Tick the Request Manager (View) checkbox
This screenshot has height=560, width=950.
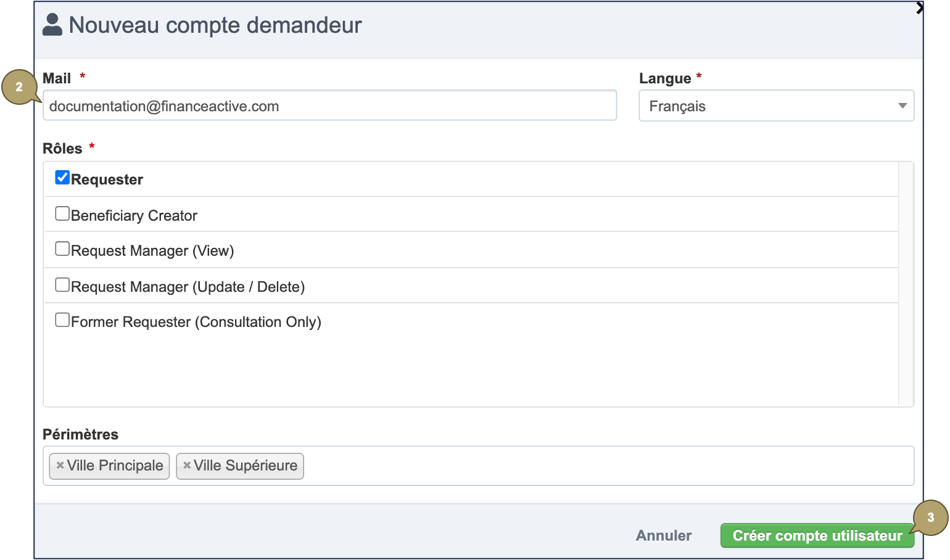pos(62,249)
